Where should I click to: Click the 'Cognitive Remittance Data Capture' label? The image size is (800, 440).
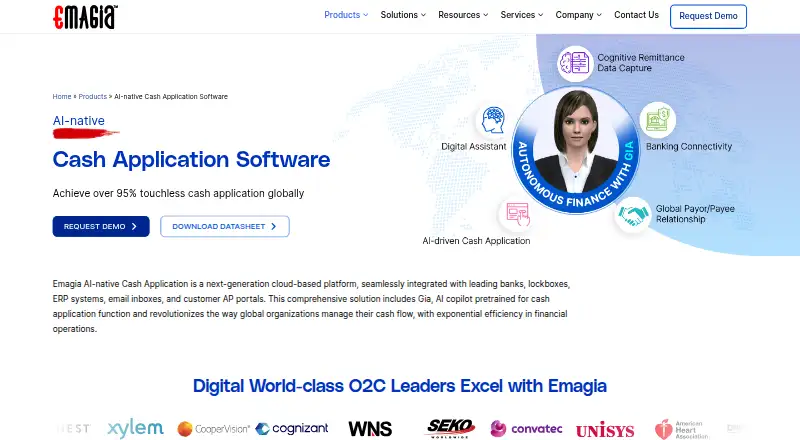click(x=641, y=63)
